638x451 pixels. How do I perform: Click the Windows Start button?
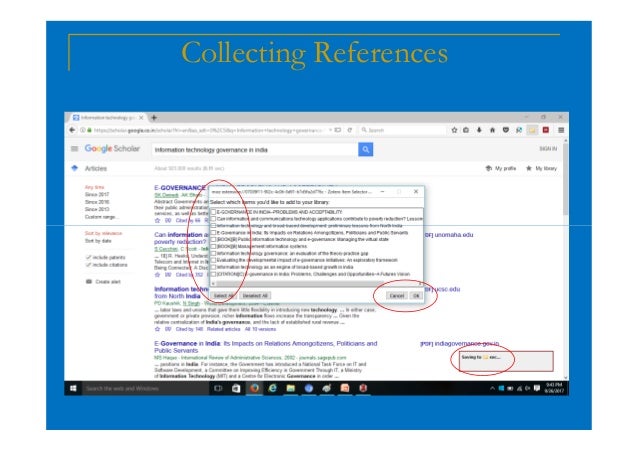(x=73, y=388)
